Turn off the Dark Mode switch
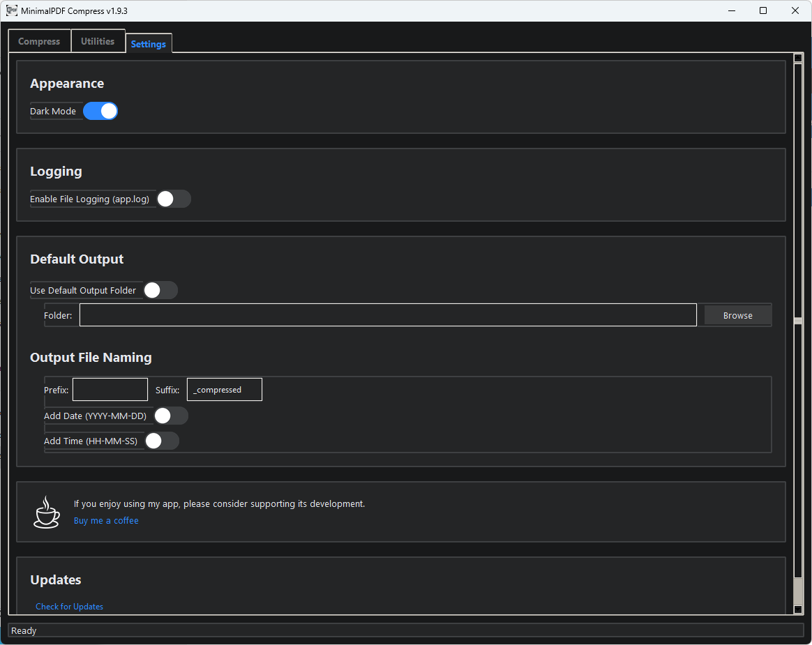This screenshot has height=645, width=812. [100, 111]
